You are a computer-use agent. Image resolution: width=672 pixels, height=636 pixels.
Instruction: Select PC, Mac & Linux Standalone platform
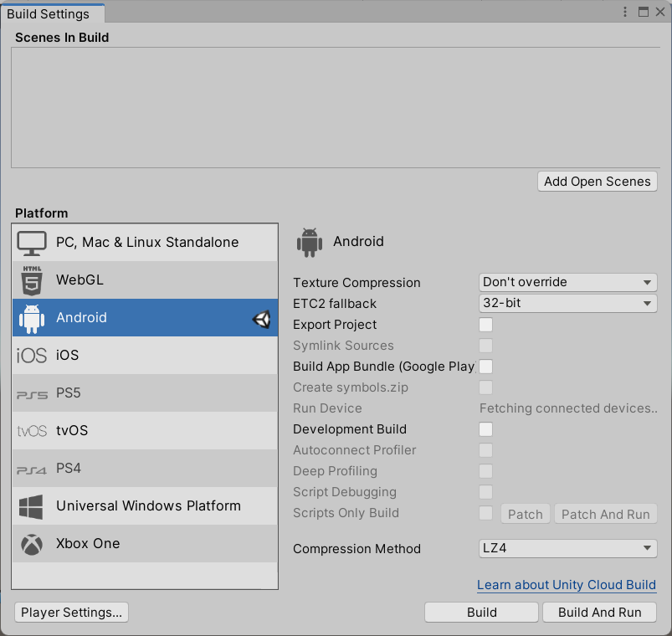click(x=145, y=243)
